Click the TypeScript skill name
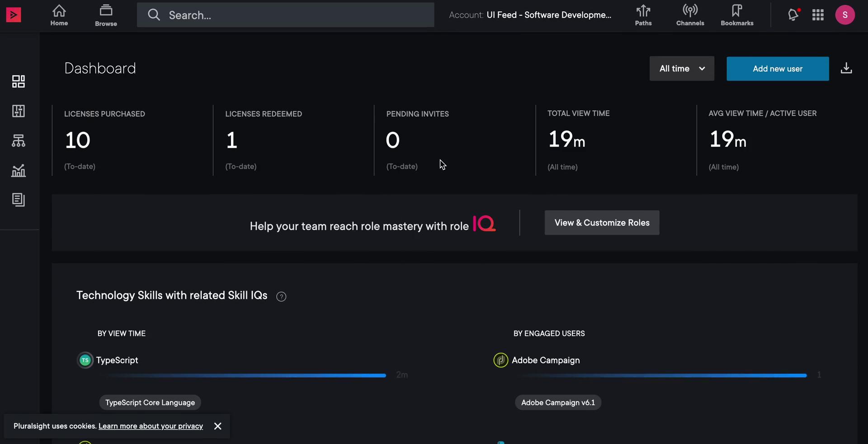 pyautogui.click(x=117, y=360)
